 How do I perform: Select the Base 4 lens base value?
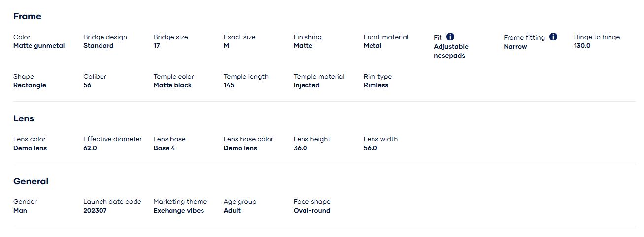coord(164,148)
